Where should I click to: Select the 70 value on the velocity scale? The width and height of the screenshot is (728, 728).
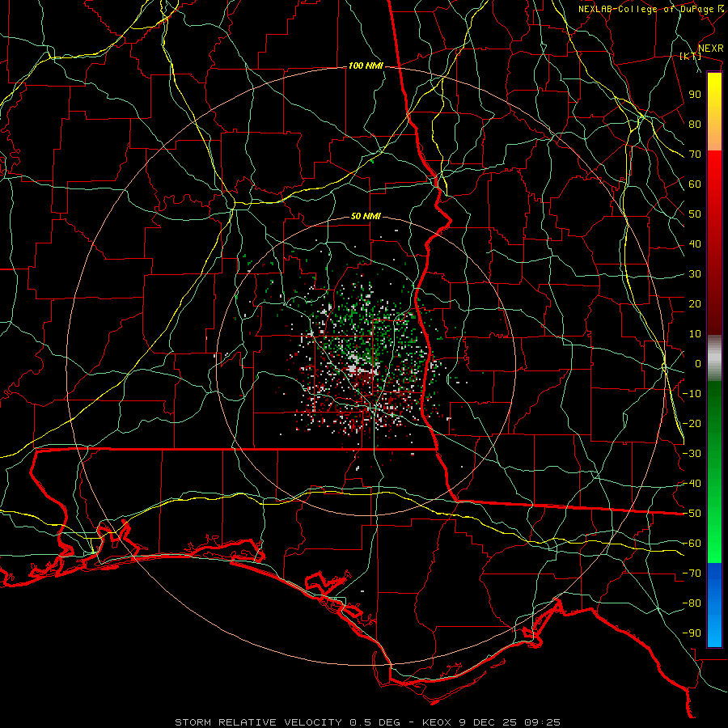695,154
